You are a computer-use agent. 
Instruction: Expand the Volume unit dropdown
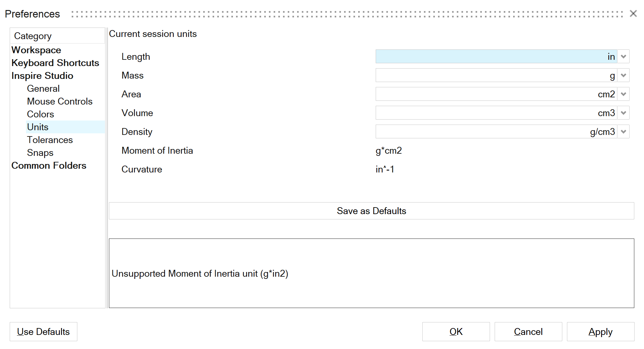pyautogui.click(x=623, y=113)
